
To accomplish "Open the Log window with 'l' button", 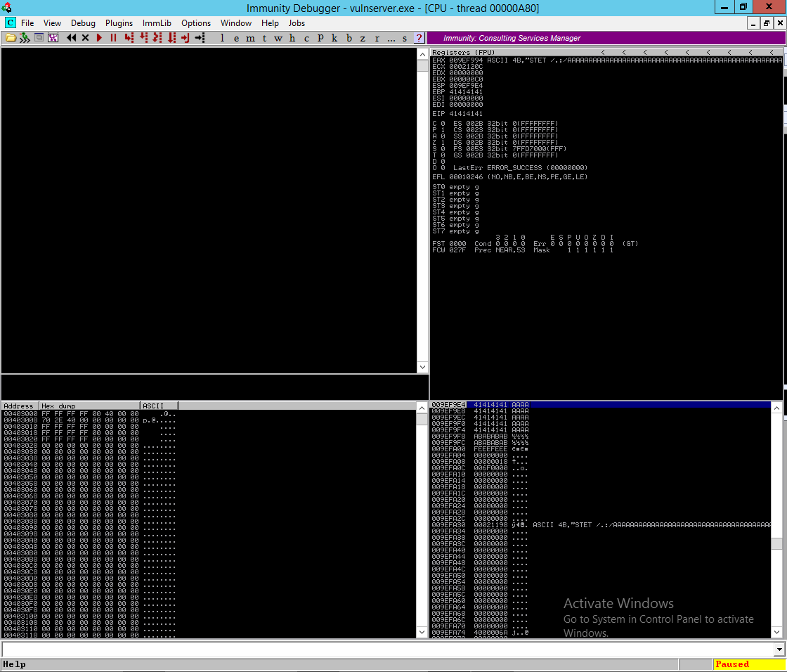I will click(x=222, y=38).
